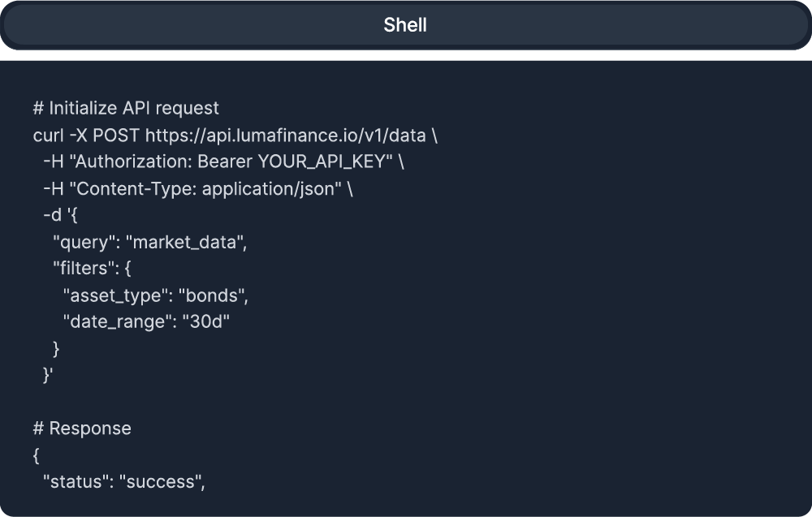Click the YOUR_API_KEY placeholder
The image size is (812, 517).
[326, 162]
